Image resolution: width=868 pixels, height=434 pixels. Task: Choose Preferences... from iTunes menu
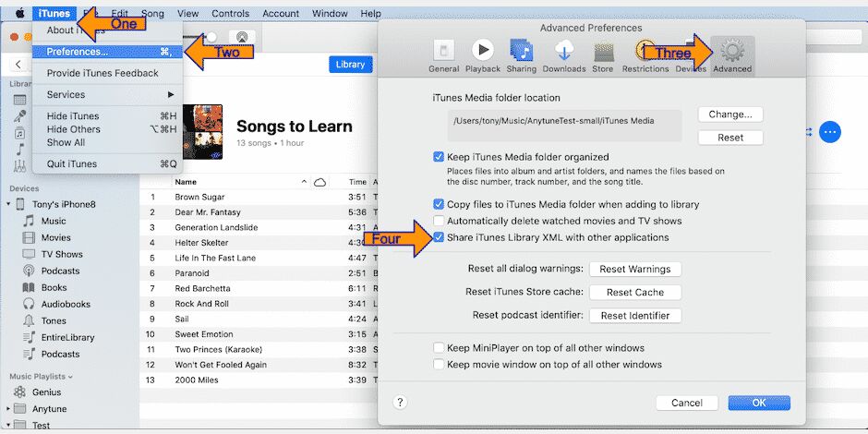(107, 52)
